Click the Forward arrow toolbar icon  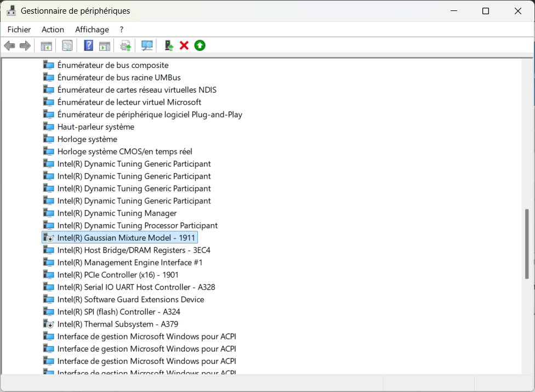click(x=25, y=46)
